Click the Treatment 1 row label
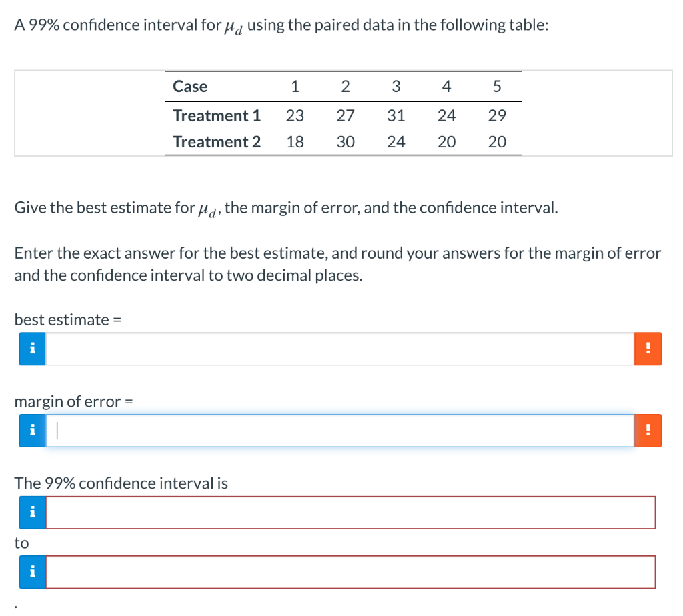This screenshot has height=616, width=683. coord(216,115)
